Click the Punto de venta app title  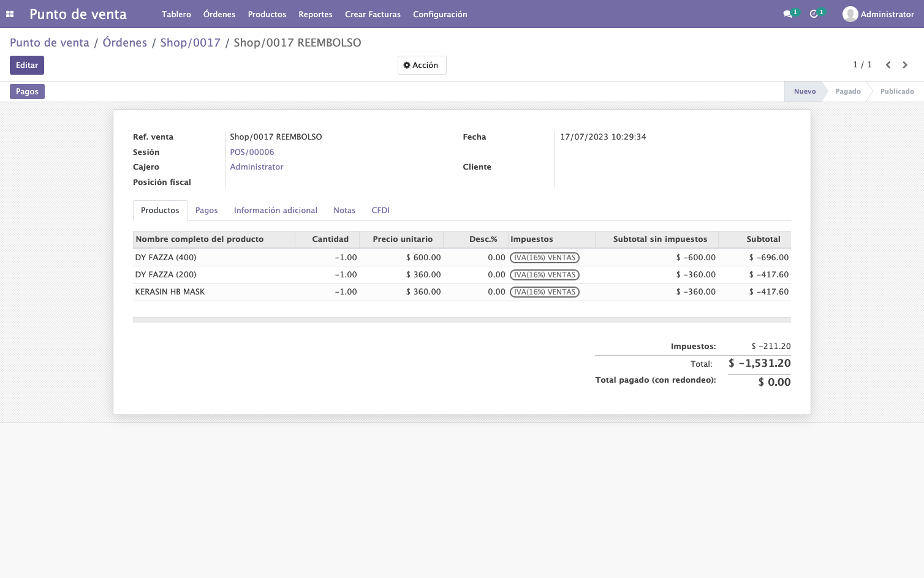click(x=78, y=14)
